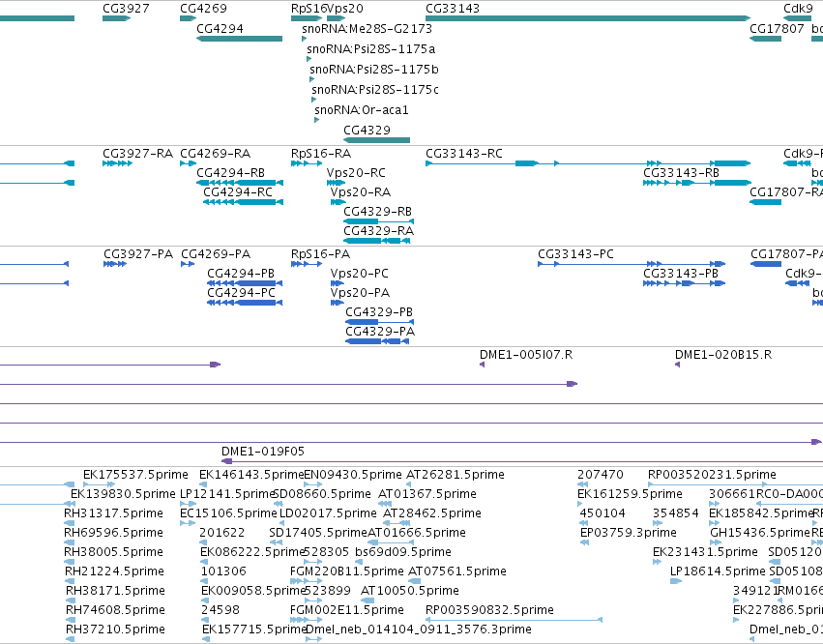Select the CG4329-PA protein label
Image resolution: width=823 pixels, height=644 pixels.
(380, 332)
